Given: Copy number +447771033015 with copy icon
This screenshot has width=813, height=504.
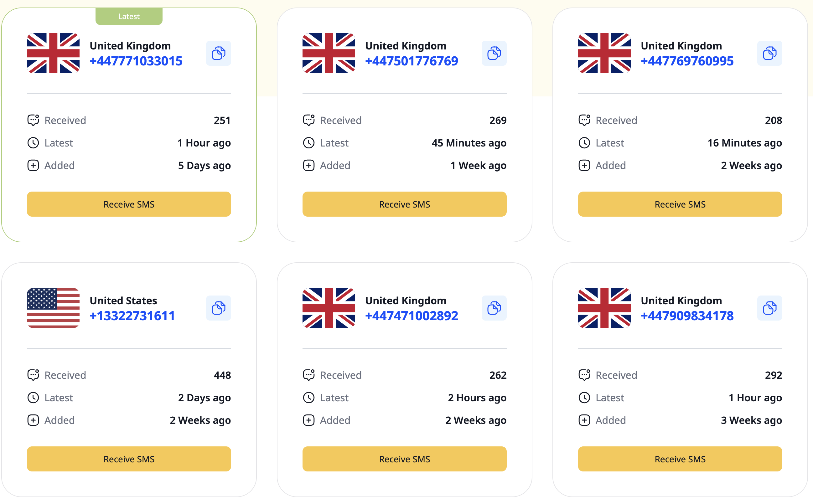Looking at the screenshot, I should 218,53.
